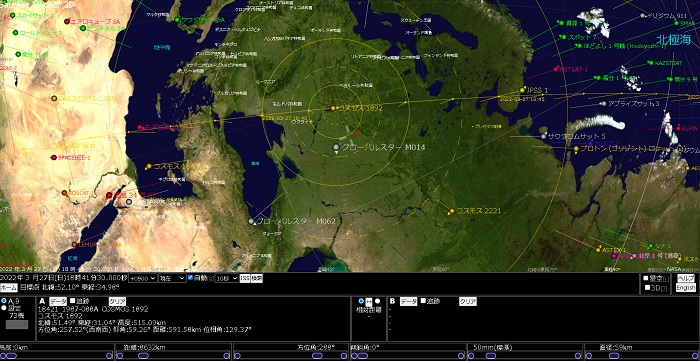Select the NETSAT-1 satellite marker
The width and height of the screenshot is (700, 361).
coord(556,69)
